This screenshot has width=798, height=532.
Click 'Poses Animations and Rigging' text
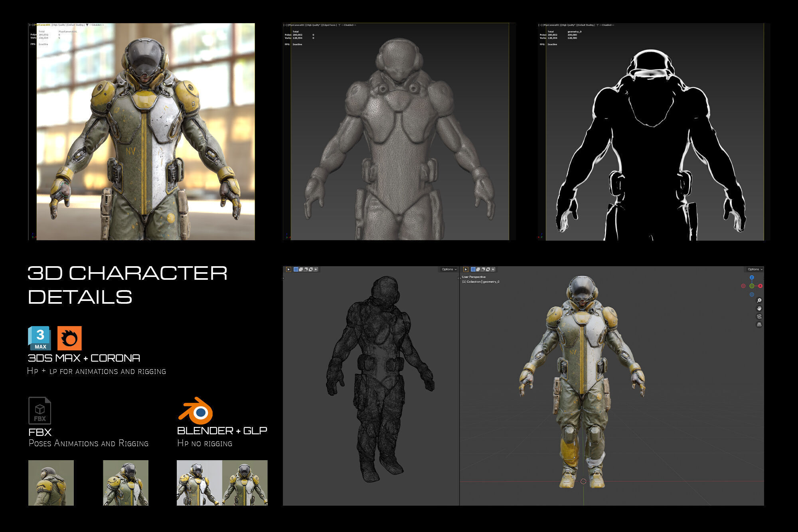tap(89, 443)
